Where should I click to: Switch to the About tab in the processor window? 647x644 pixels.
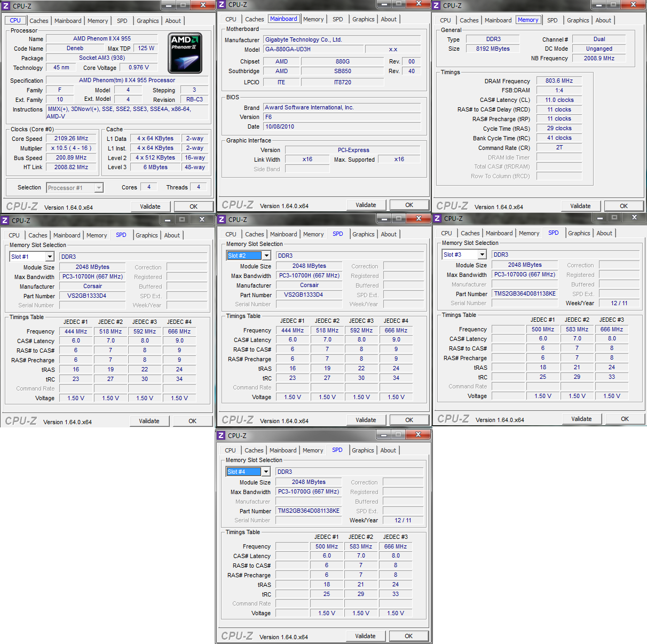click(173, 21)
